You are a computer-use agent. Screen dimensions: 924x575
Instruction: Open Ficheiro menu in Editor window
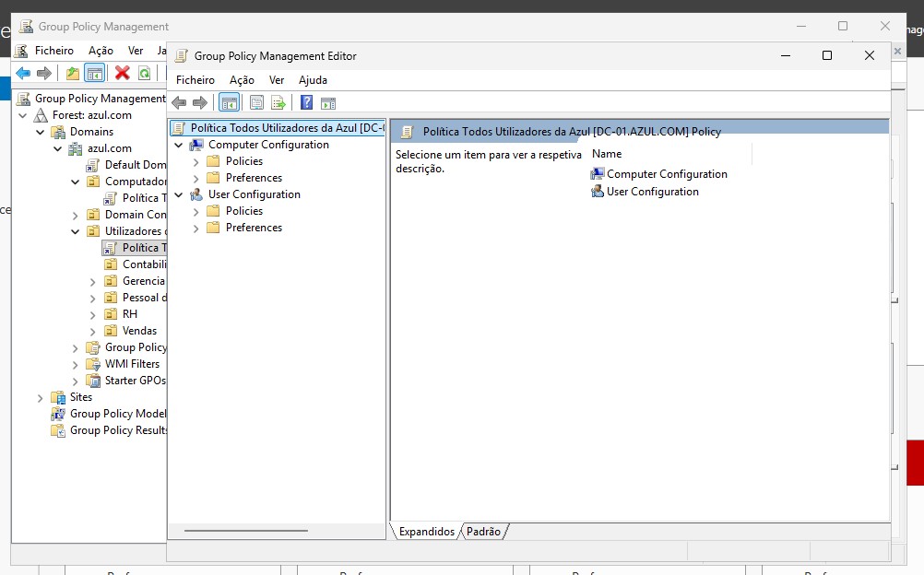tap(195, 80)
